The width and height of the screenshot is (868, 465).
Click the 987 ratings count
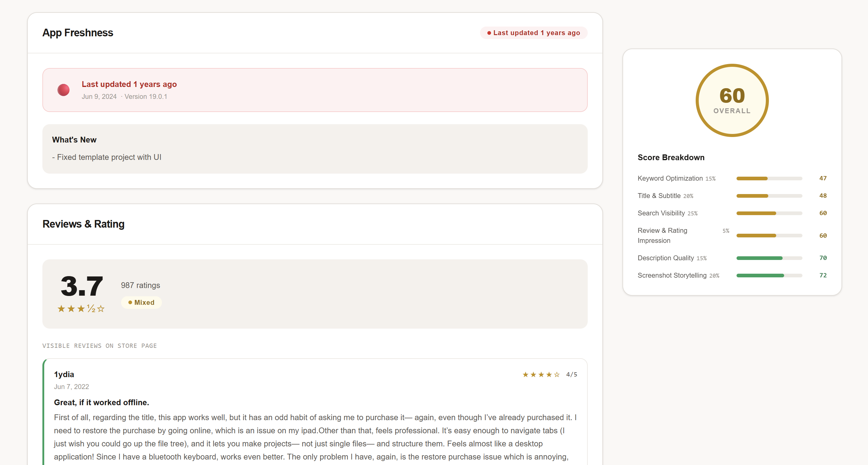point(140,285)
